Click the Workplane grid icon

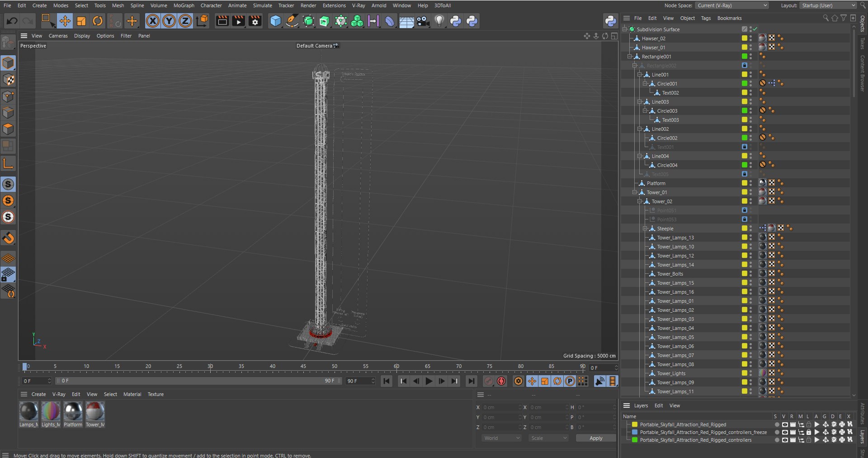8,258
